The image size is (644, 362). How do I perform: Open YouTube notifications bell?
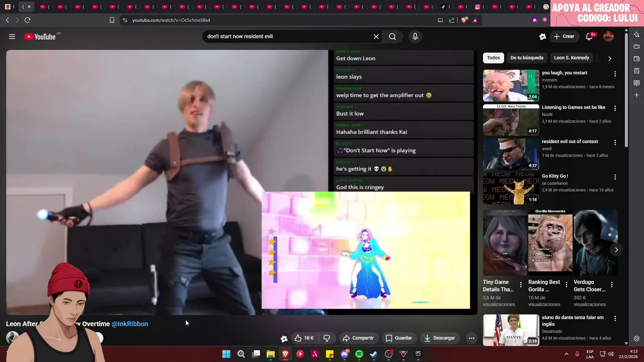pyautogui.click(x=589, y=36)
